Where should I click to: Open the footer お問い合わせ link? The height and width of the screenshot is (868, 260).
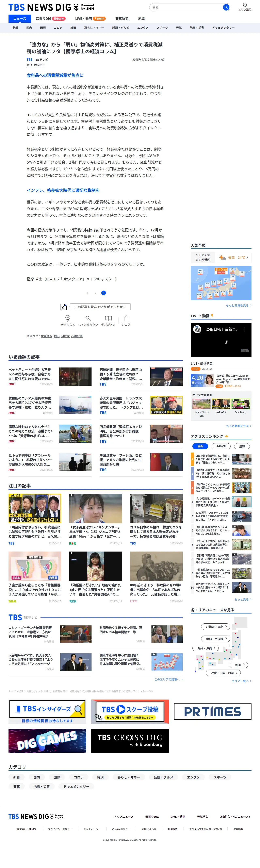[149, 829]
